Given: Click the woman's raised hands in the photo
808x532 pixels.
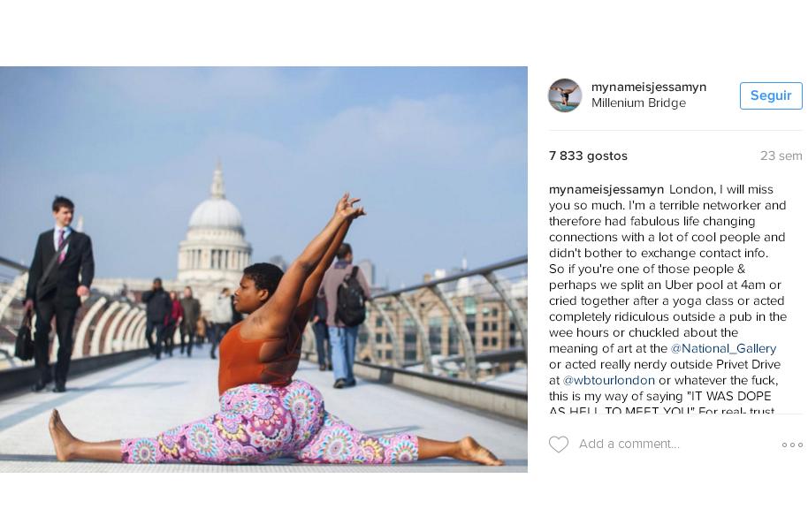Looking at the screenshot, I should tap(349, 208).
